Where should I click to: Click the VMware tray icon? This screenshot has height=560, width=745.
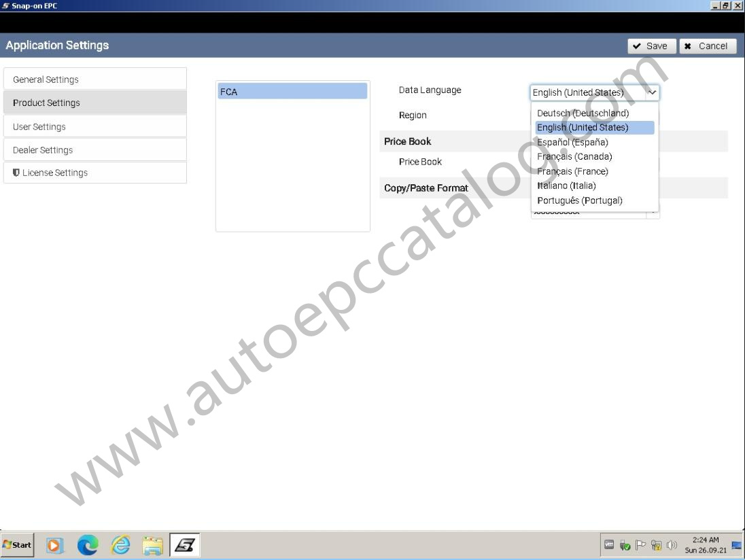609,545
